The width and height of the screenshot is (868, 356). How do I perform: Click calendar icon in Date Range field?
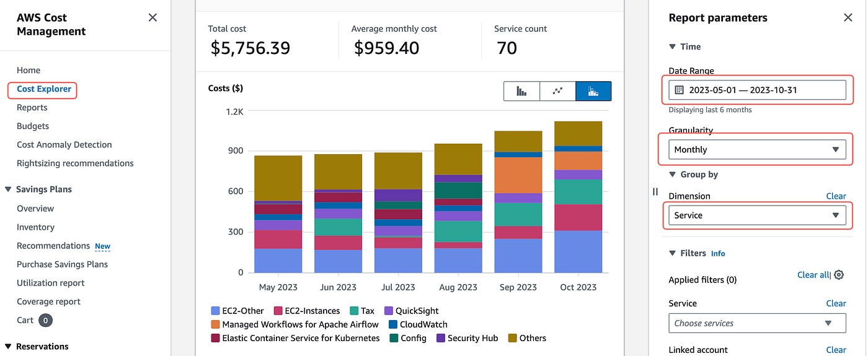(x=679, y=90)
